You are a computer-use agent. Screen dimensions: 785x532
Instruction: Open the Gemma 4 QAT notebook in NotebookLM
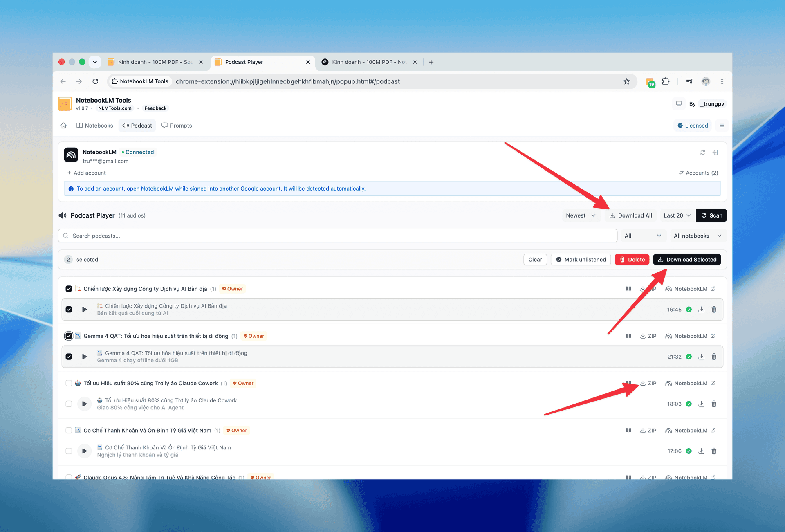click(691, 336)
